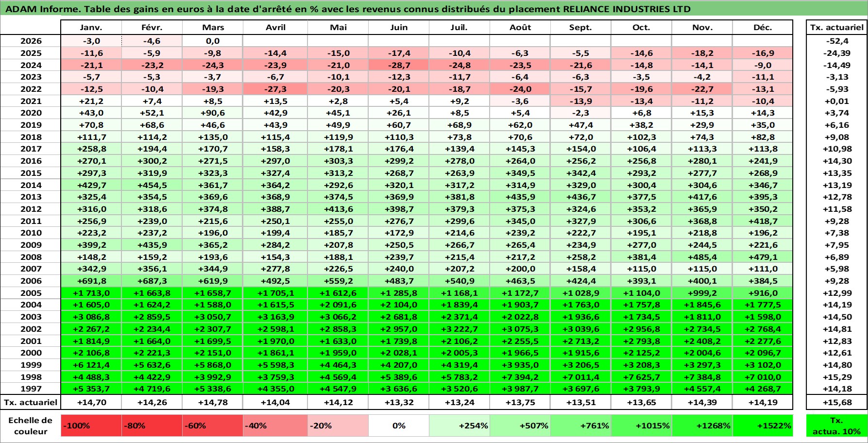
Task: Click the 2005 row label
Action: tap(31, 293)
